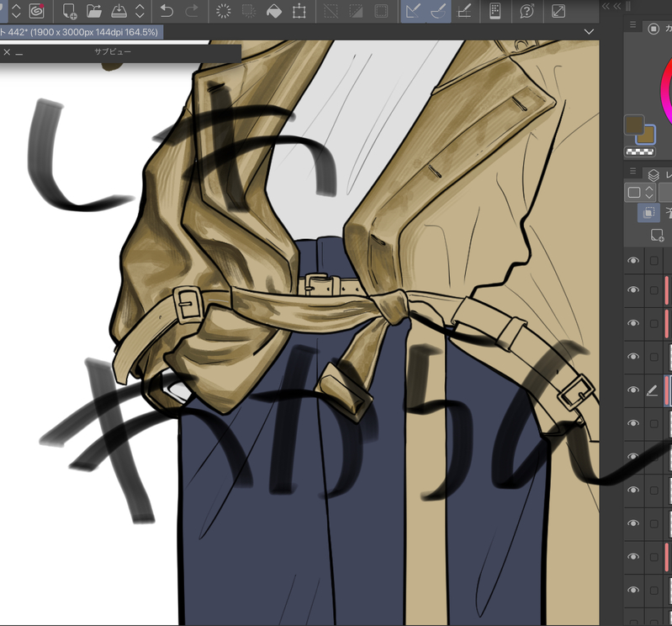Save the drawing with Save icon
This screenshot has width=672, height=626.
pos(119,11)
